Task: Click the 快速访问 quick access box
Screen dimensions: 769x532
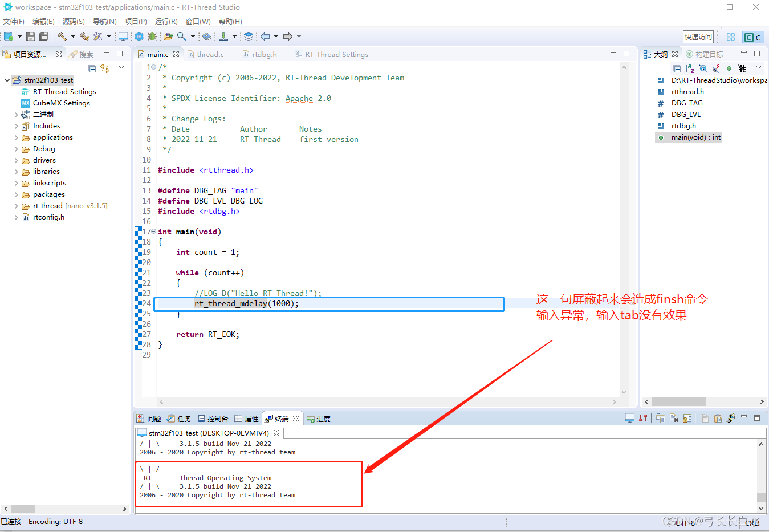Action: pos(698,36)
